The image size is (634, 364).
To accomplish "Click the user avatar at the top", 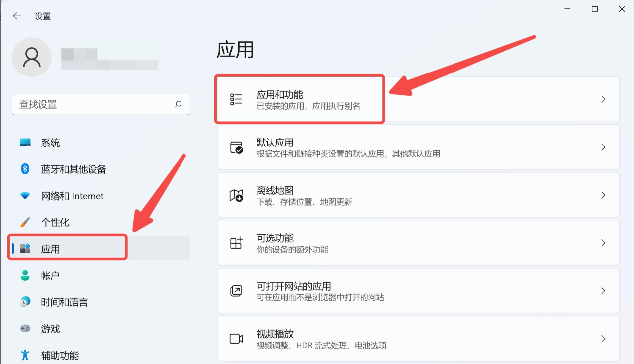I will tap(31, 57).
